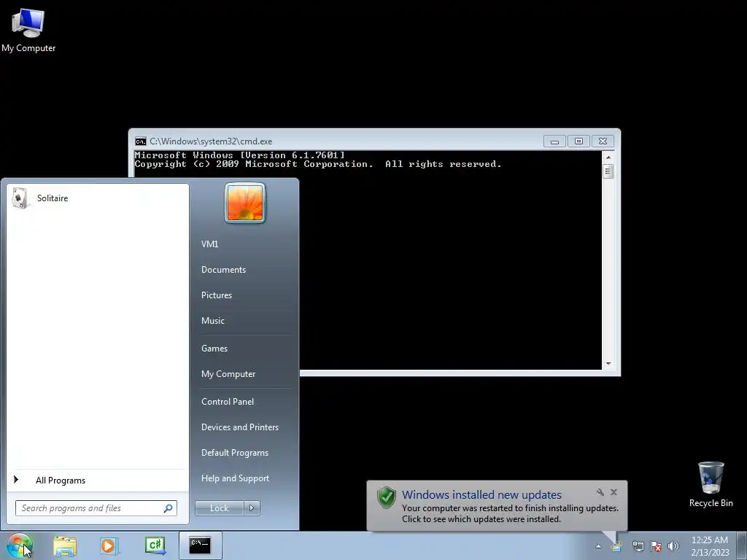The width and height of the screenshot is (747, 560).
Task: Launch Solitaire from Start menu
Action: pos(98,198)
